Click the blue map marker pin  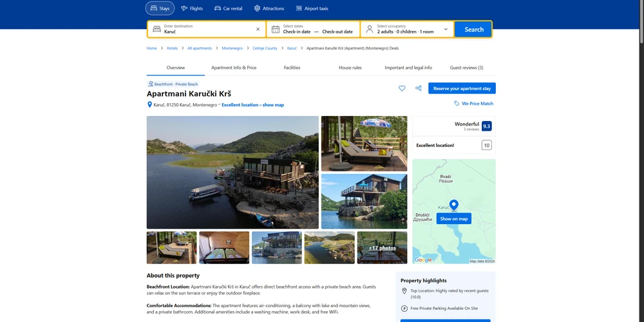click(454, 205)
